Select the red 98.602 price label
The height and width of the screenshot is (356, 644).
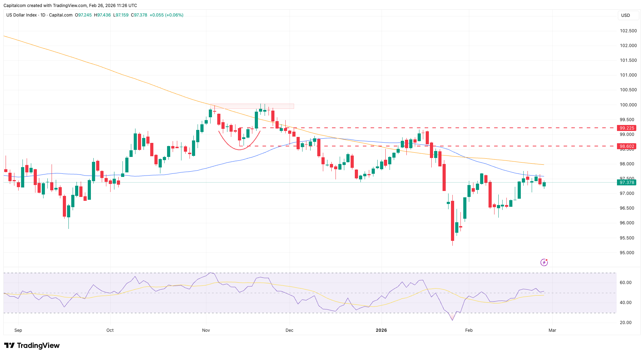click(x=626, y=146)
